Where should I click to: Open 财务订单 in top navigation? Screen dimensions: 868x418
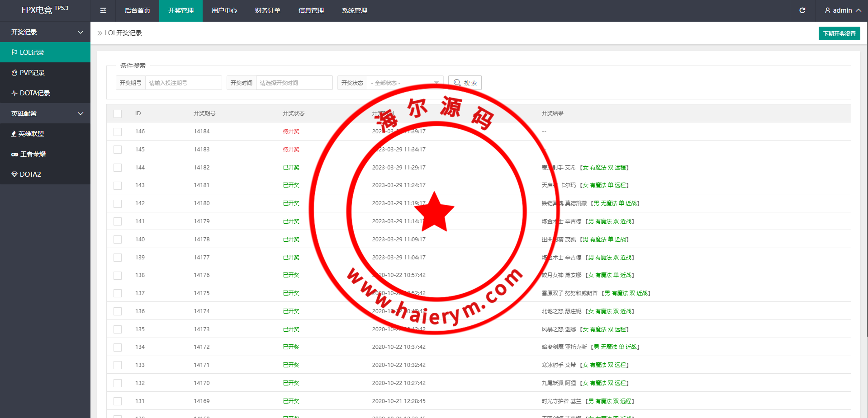pyautogui.click(x=267, y=10)
